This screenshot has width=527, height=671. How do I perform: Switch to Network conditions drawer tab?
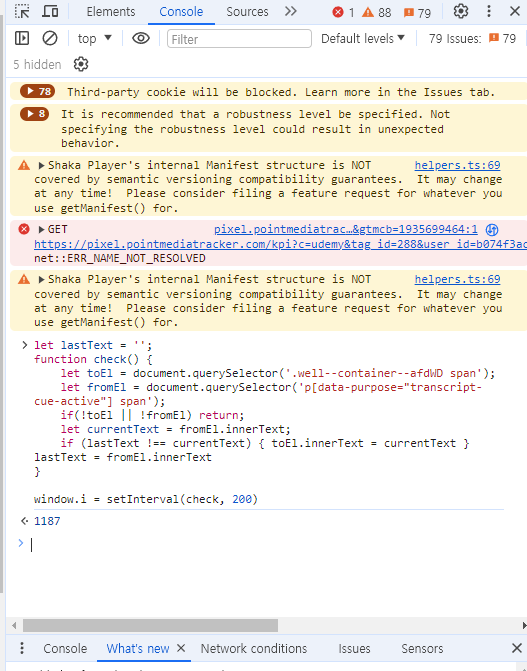tap(254, 649)
